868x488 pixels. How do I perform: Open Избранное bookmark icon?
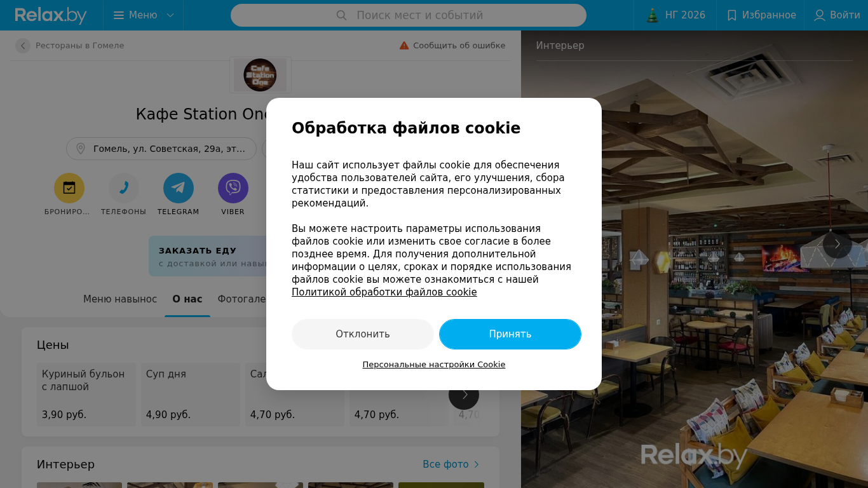732,15
